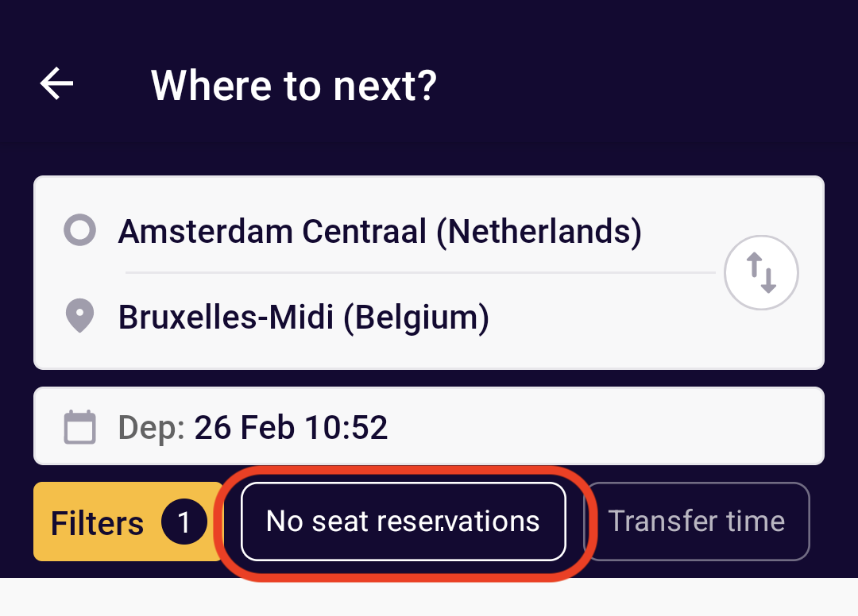Viewport: 858px width, 616px height.
Task: Toggle the Transfer time filter chip
Action: 697,522
